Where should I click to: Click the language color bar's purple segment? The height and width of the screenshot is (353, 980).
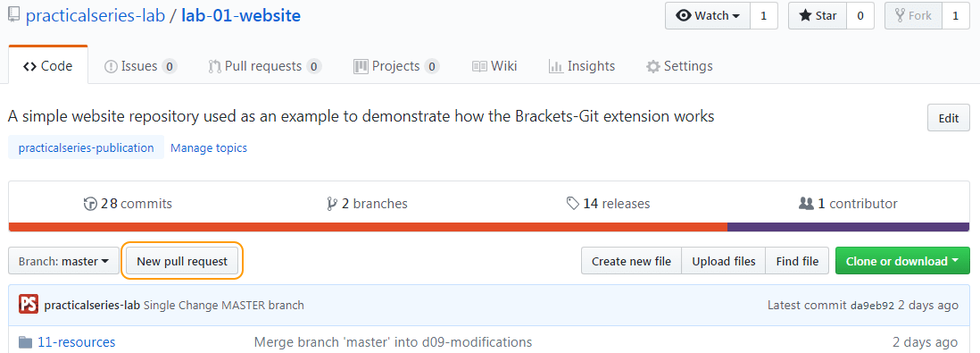(848, 227)
